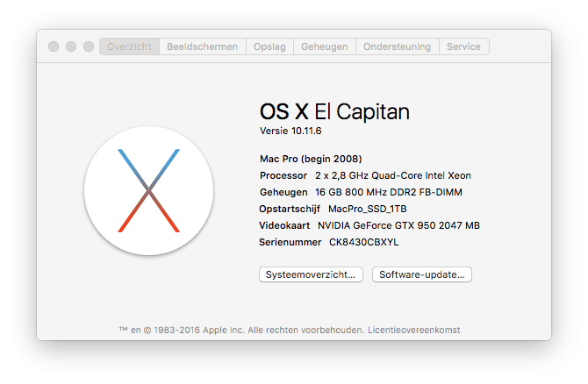Click the version text 10.11.6
Image resolution: width=588 pixels, height=384 pixels.
coord(306,131)
